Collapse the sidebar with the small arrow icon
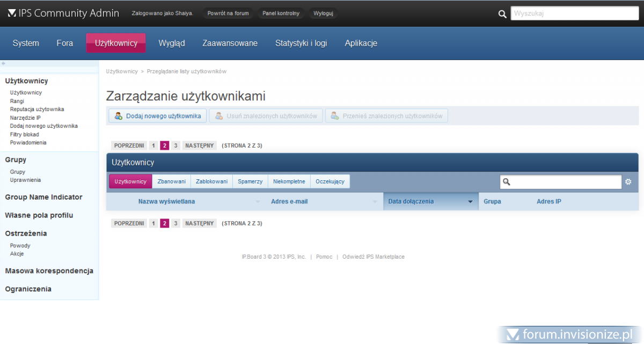 pos(4,63)
